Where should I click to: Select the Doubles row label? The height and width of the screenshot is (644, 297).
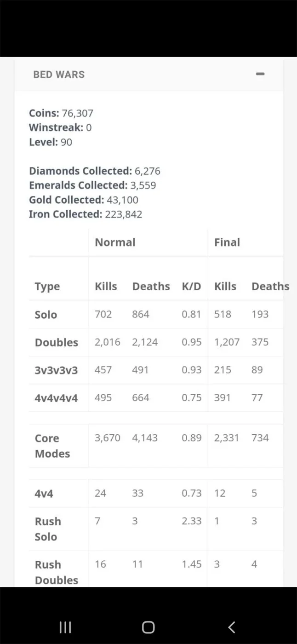(57, 343)
